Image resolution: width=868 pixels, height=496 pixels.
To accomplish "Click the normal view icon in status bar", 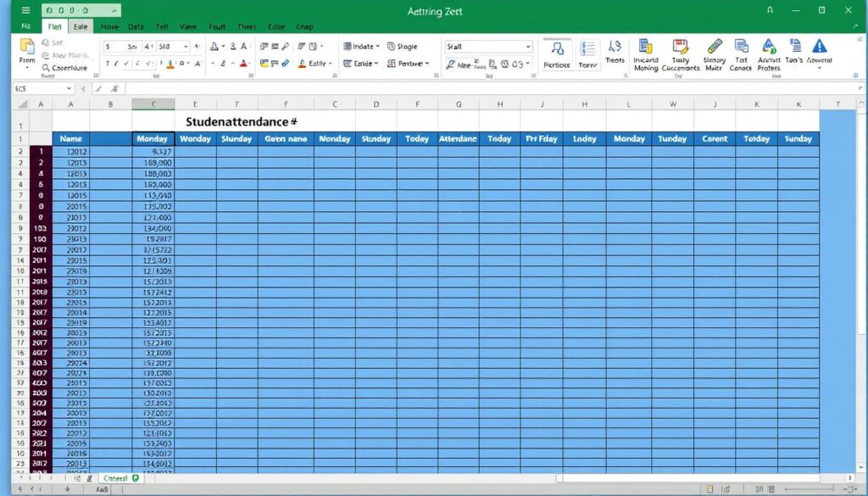I will (709, 489).
